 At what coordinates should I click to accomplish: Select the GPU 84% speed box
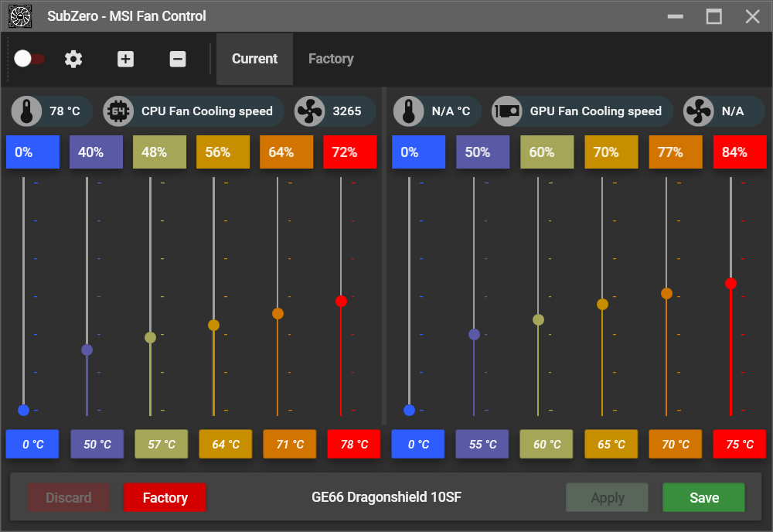point(740,152)
